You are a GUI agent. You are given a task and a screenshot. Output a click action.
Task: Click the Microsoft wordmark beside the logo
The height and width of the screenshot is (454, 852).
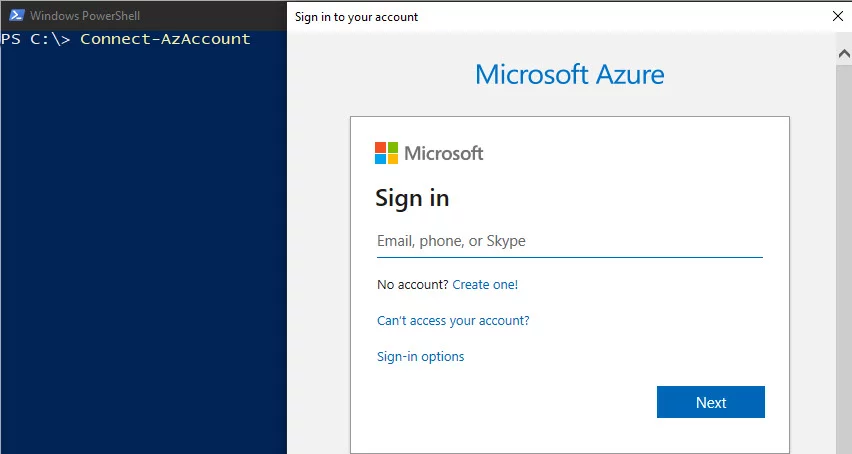[x=443, y=153]
